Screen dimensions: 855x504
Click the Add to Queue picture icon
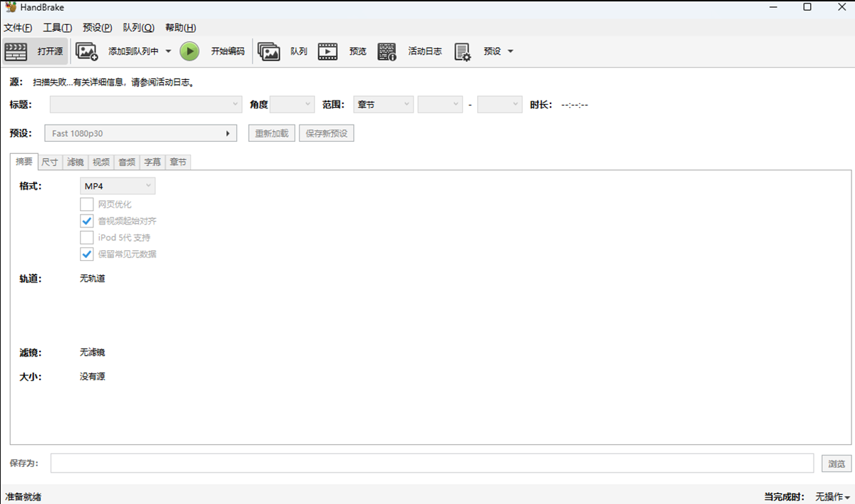(x=86, y=51)
